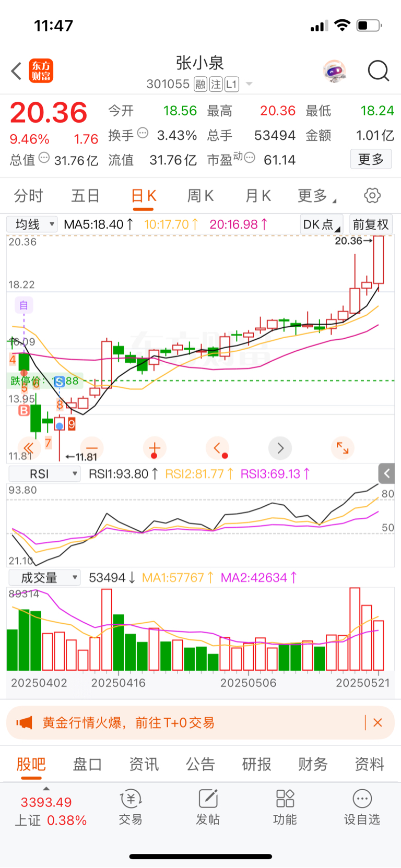Viewport: 401px width, 868px height.
Task: Tap the MA1:57767 volume average value
Action: pos(178,577)
